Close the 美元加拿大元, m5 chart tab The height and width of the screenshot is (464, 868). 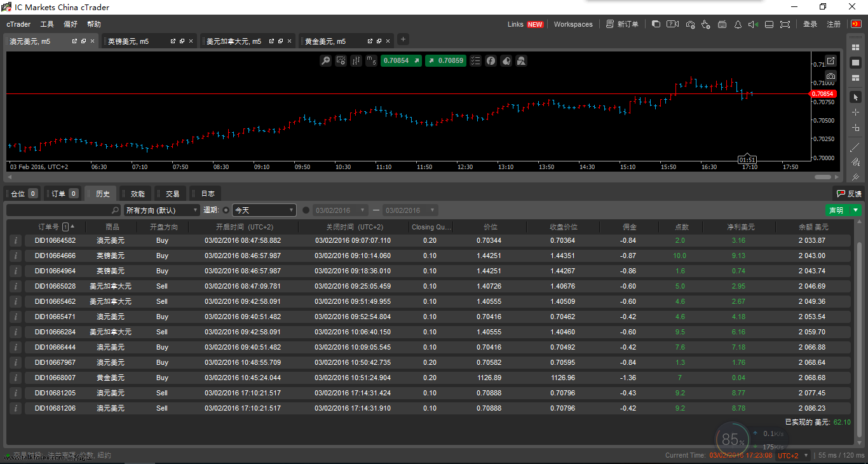(x=289, y=41)
